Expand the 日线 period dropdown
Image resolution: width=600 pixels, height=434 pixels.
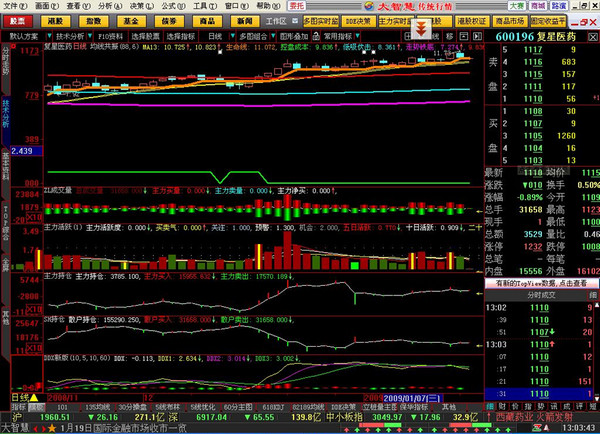(x=216, y=36)
